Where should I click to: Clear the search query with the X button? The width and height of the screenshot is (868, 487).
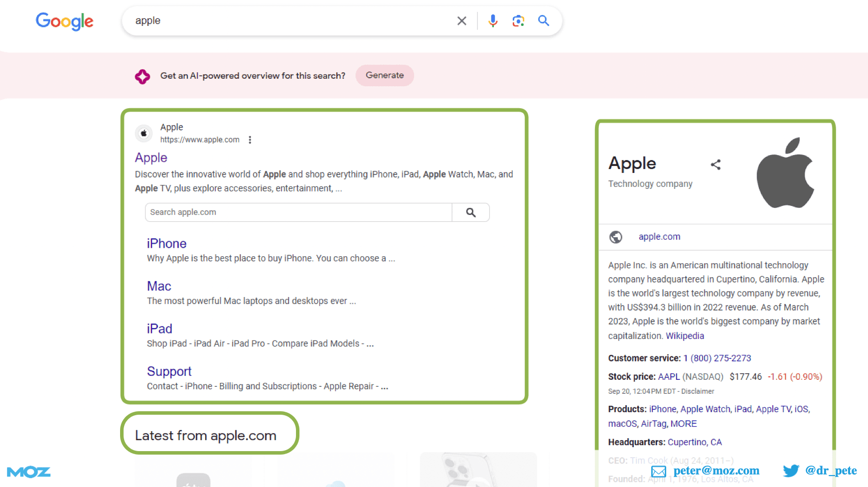461,20
